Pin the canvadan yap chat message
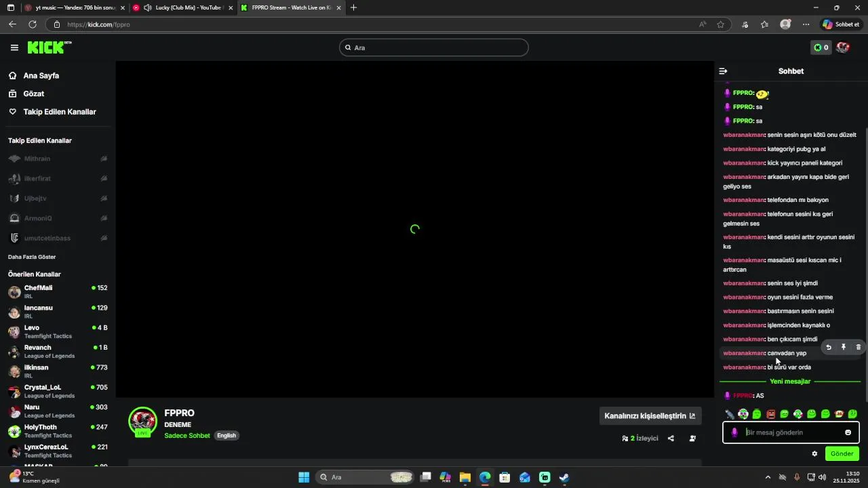Viewport: 868px width, 488px height. [x=844, y=347]
